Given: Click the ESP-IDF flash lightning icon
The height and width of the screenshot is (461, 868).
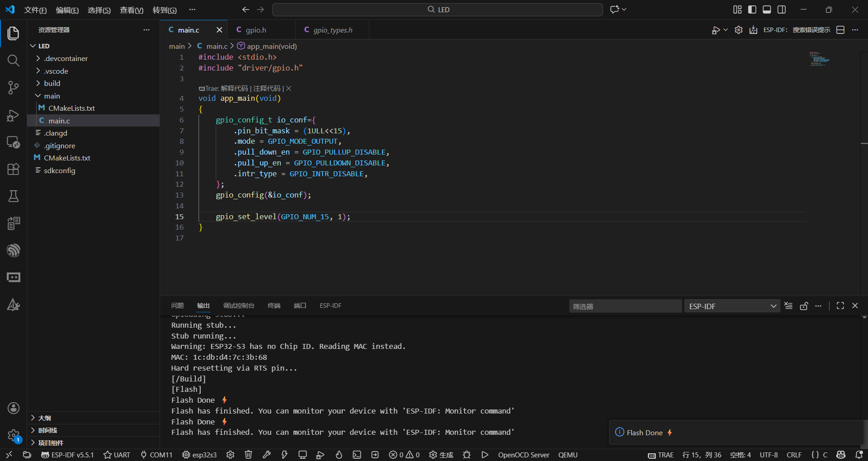Looking at the screenshot, I should click(x=284, y=455).
